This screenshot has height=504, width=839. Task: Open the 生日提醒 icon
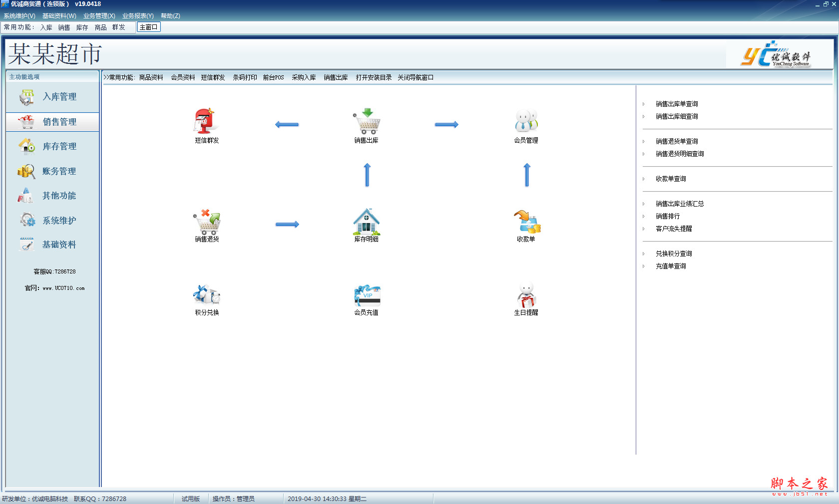526,295
